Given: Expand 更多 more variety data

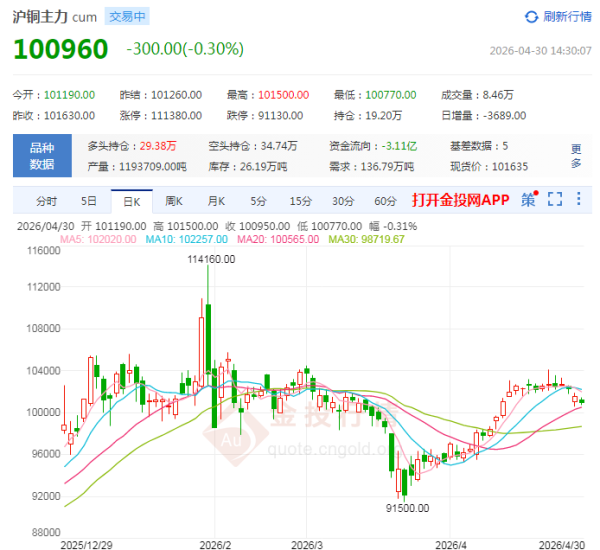Looking at the screenshot, I should (576, 156).
